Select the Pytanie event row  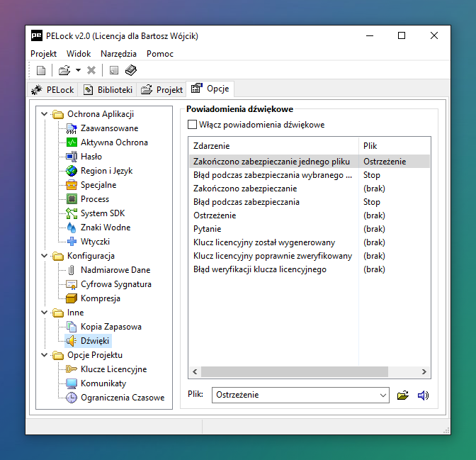click(207, 229)
